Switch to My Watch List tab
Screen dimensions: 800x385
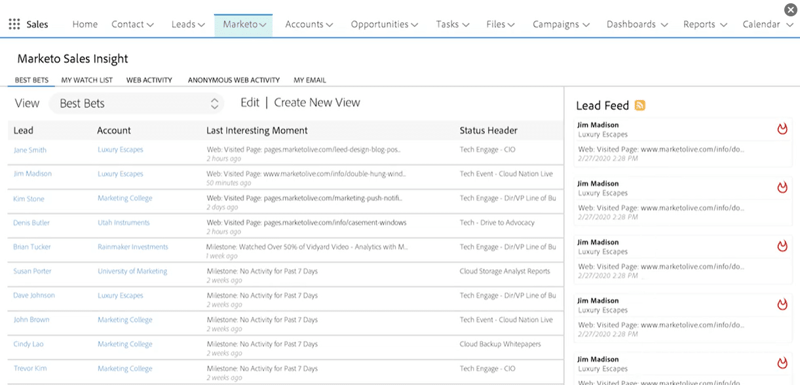click(x=87, y=80)
